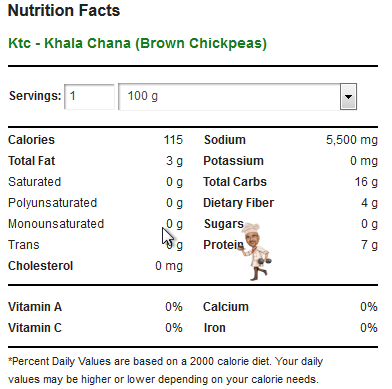Click the Iron label
The width and height of the screenshot is (392, 389).
click(215, 328)
